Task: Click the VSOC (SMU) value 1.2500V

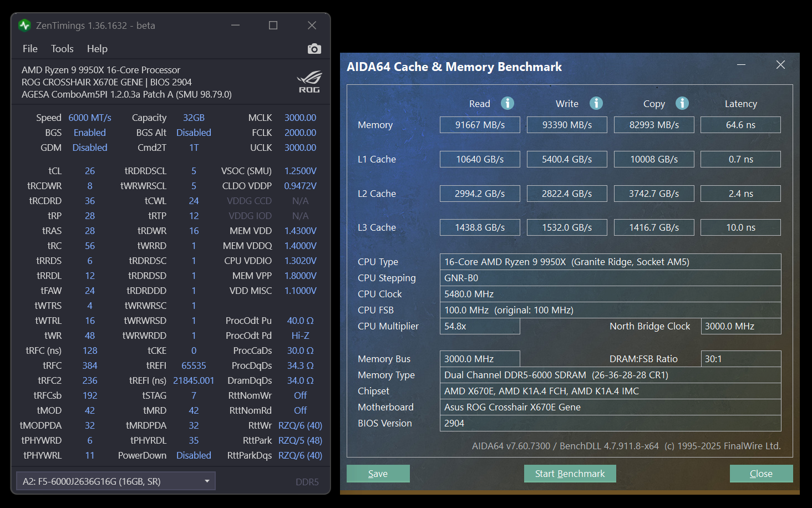Action: click(x=300, y=171)
